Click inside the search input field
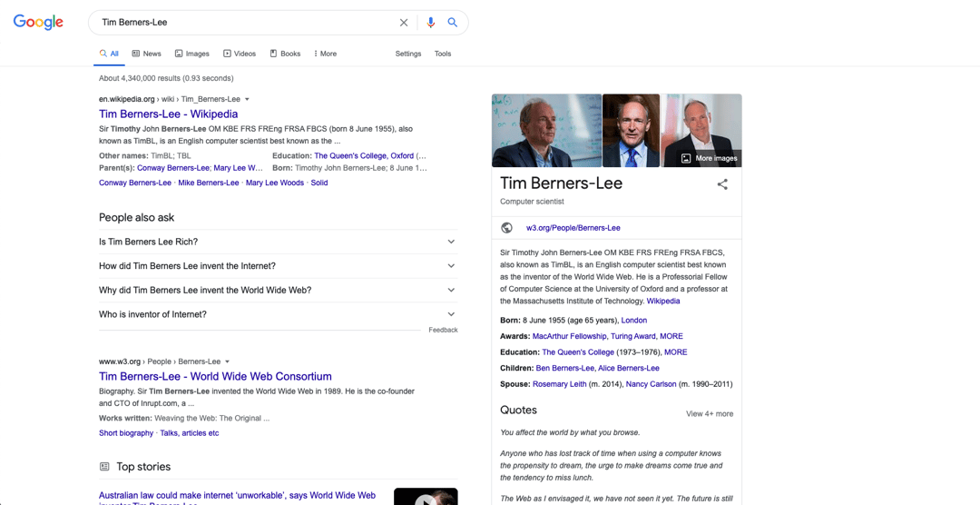 click(x=247, y=23)
